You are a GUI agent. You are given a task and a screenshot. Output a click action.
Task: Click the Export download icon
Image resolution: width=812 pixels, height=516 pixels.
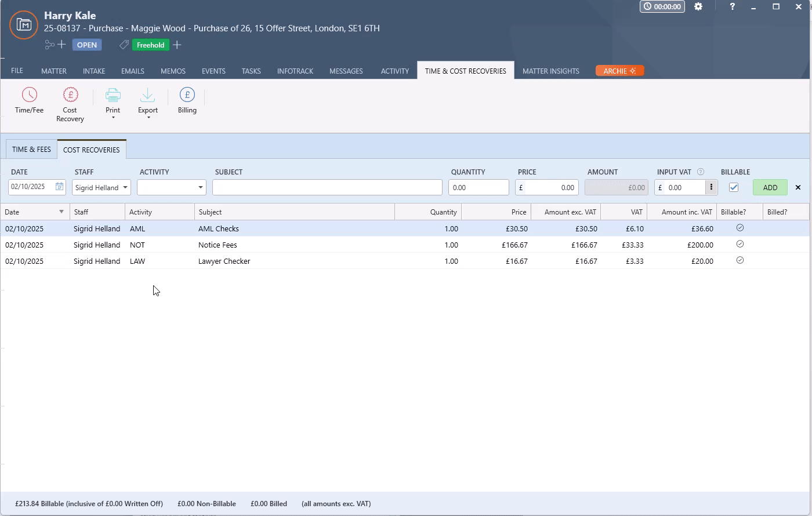(147, 95)
